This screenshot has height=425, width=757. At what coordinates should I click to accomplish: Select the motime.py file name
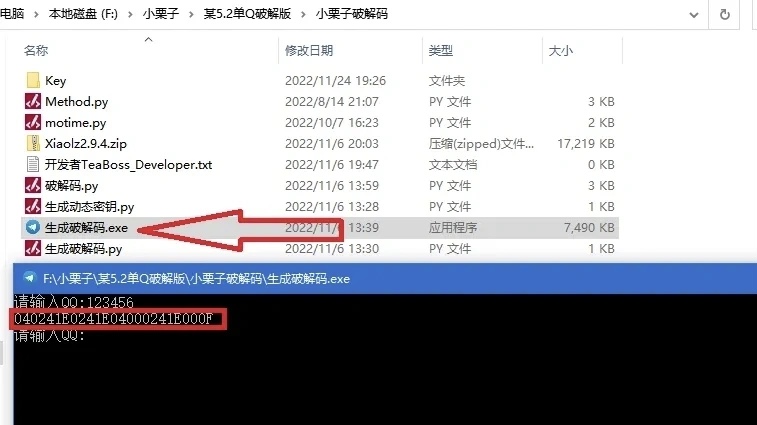(76, 123)
